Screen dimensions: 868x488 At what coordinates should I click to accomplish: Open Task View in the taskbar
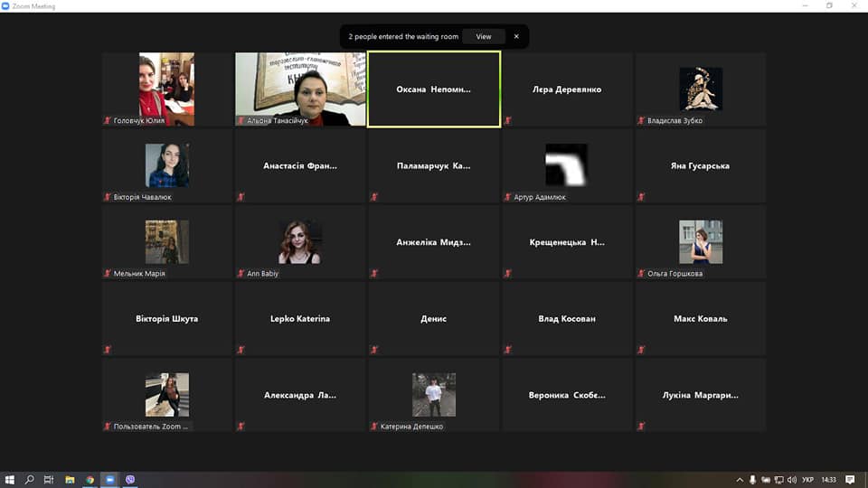(x=50, y=480)
